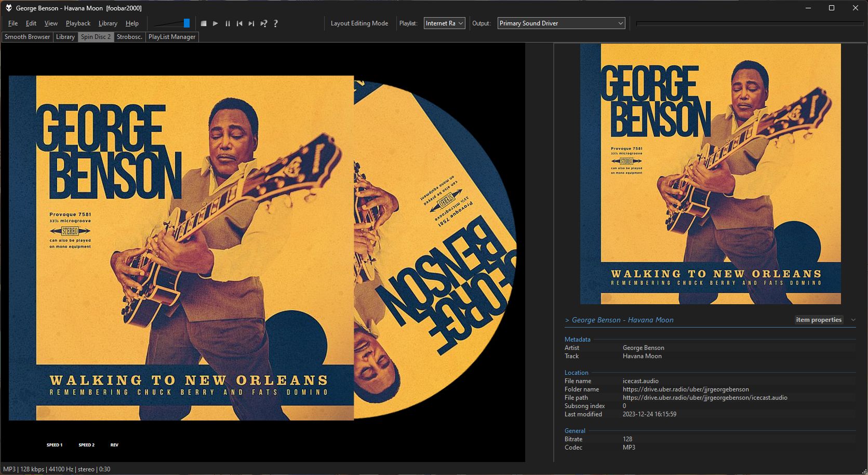Switch to the Library tab below menu bar
868x475 pixels.
(65, 37)
